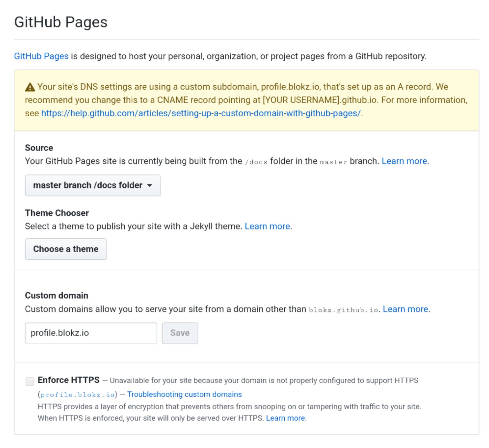Open Learn more link about HTTPS enforcement
This screenshot has height=448, width=489.
point(286,418)
